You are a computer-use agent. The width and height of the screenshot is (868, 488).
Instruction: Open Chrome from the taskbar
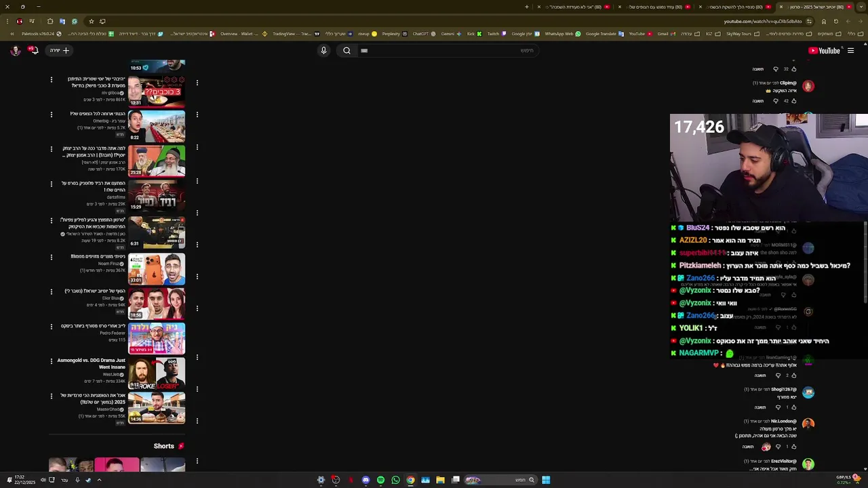coord(410,480)
